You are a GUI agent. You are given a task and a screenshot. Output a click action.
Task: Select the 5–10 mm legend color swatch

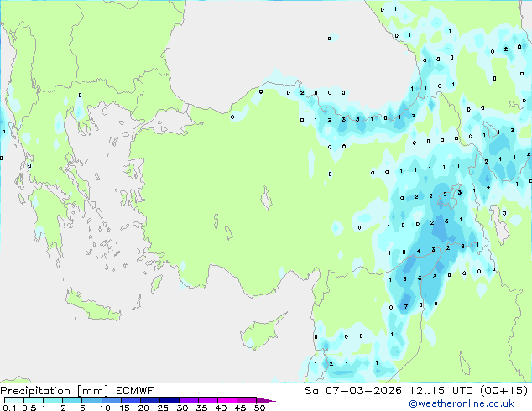coord(91,400)
